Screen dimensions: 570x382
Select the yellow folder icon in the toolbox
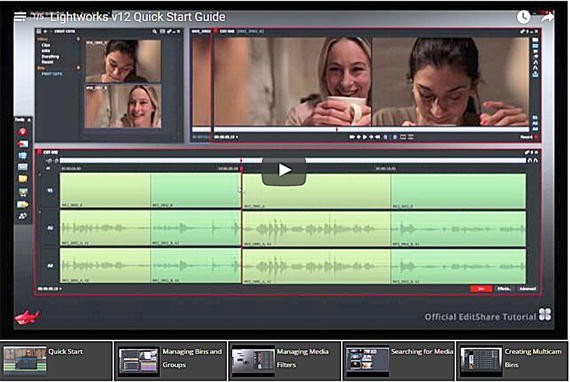[x=23, y=179]
